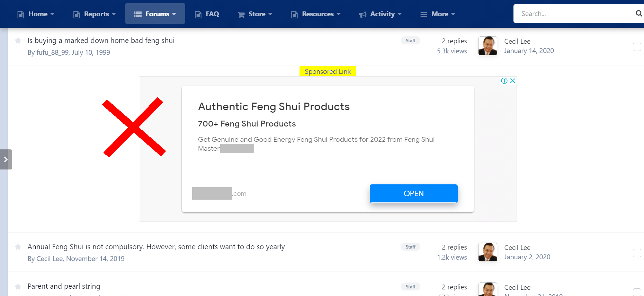Click the ad info icon

[504, 81]
